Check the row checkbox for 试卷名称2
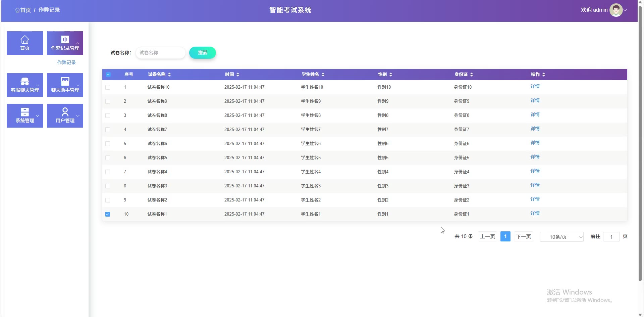 coord(108,200)
